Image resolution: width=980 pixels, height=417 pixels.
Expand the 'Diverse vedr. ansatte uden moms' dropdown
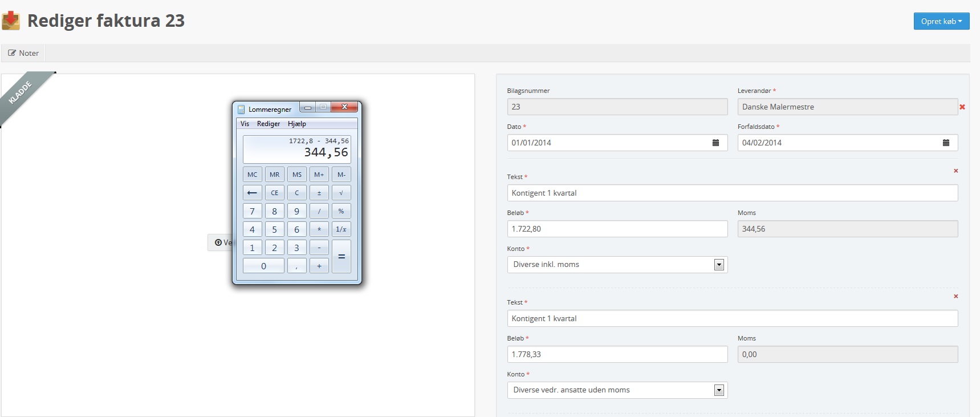click(719, 390)
